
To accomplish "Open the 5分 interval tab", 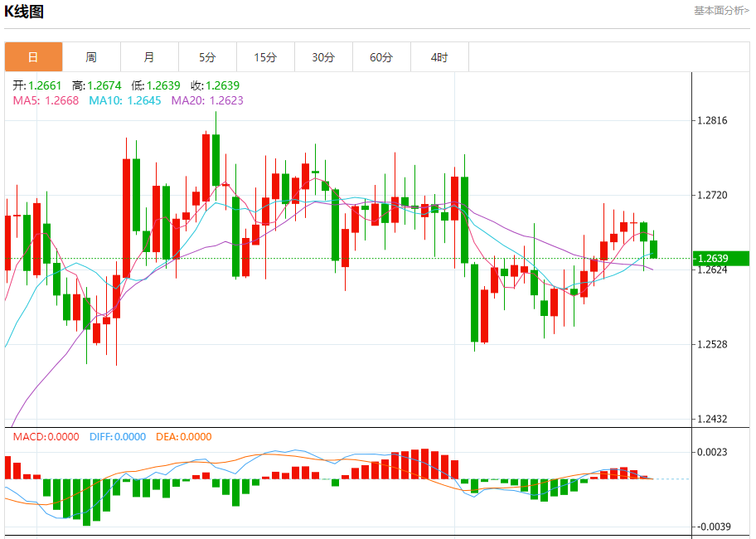I will tap(207, 57).
